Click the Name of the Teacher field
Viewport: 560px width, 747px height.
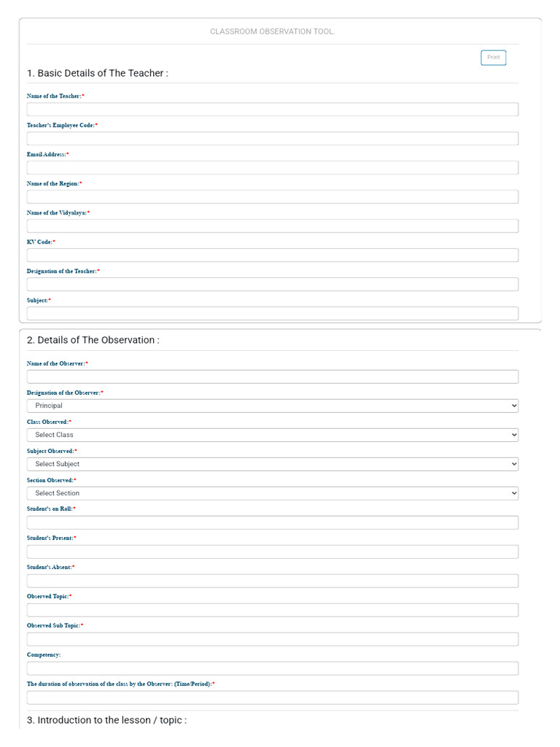coord(272,109)
